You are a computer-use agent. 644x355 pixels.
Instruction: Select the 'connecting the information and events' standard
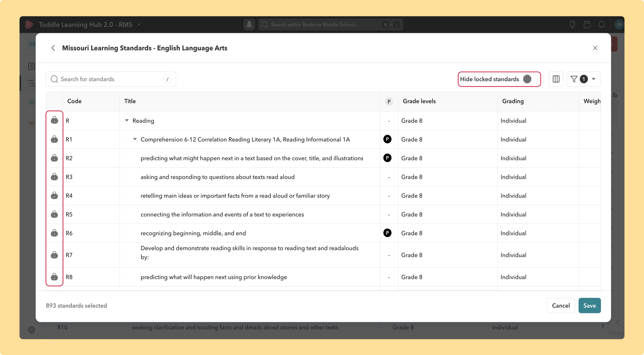pos(222,214)
